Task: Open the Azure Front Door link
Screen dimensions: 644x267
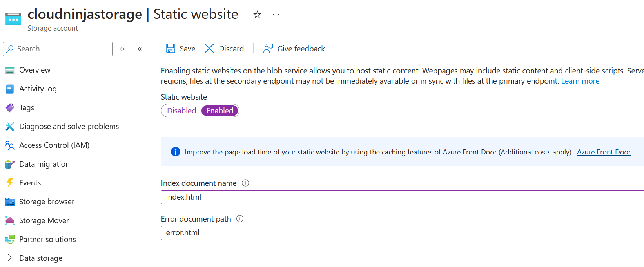Action: pyautogui.click(x=604, y=152)
